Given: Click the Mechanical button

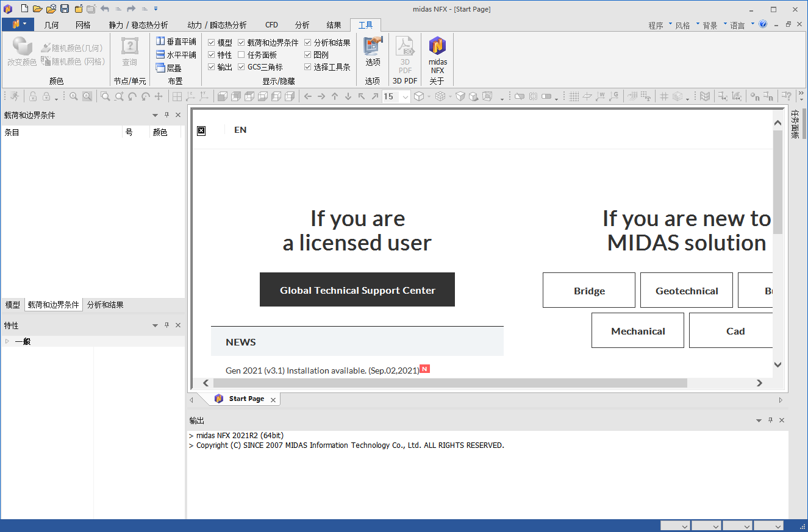Looking at the screenshot, I should (x=638, y=330).
